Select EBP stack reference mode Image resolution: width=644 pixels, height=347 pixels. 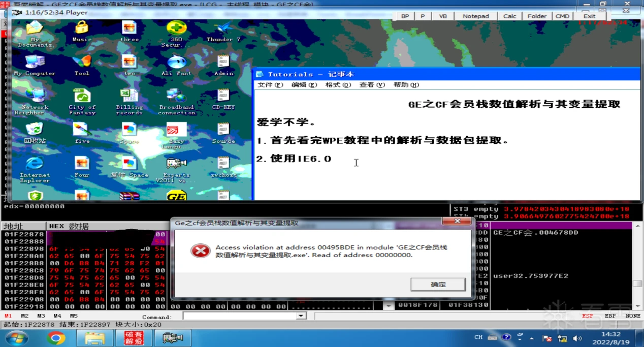coord(610,316)
